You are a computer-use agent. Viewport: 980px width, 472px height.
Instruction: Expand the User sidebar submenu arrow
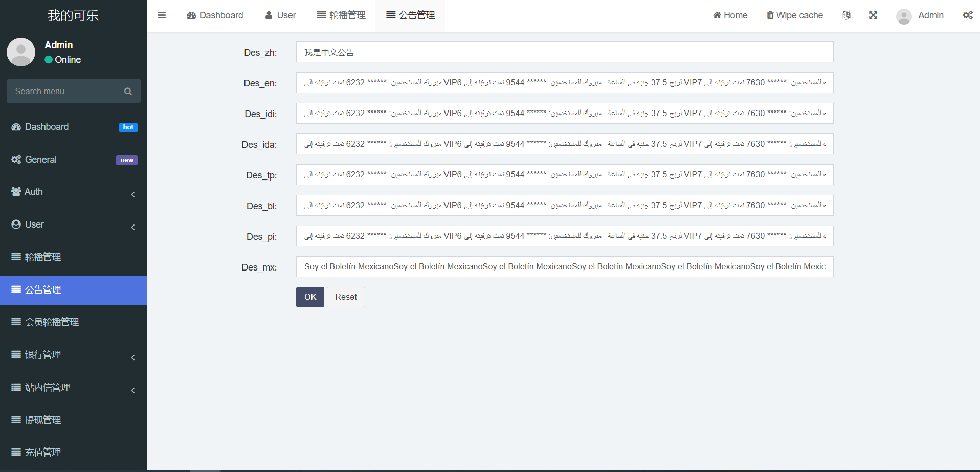point(133,227)
